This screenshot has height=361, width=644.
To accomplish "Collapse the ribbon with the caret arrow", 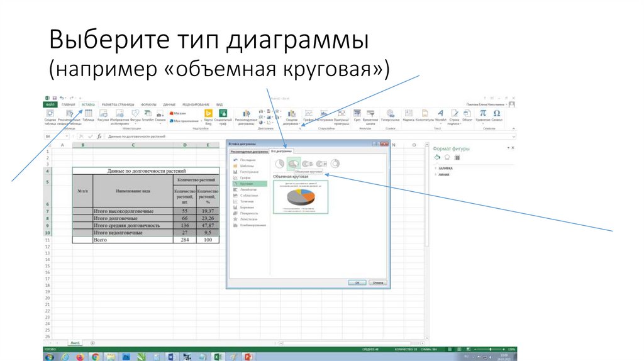I will coord(514,128).
